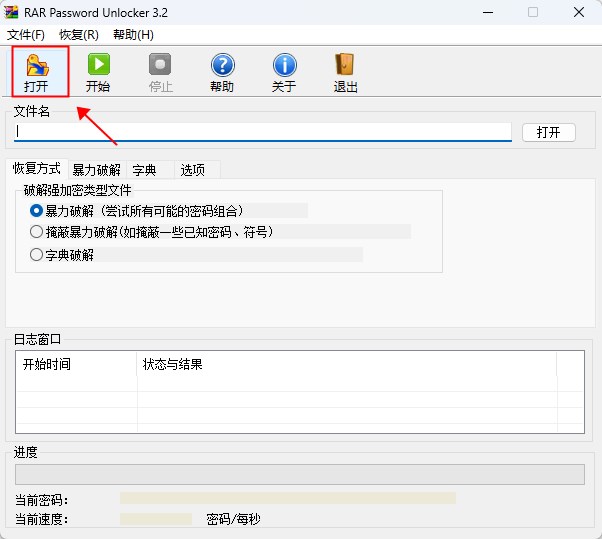Select the 字典破解 radio option
Screen dimensions: 602x539
pyautogui.click(x=36, y=255)
